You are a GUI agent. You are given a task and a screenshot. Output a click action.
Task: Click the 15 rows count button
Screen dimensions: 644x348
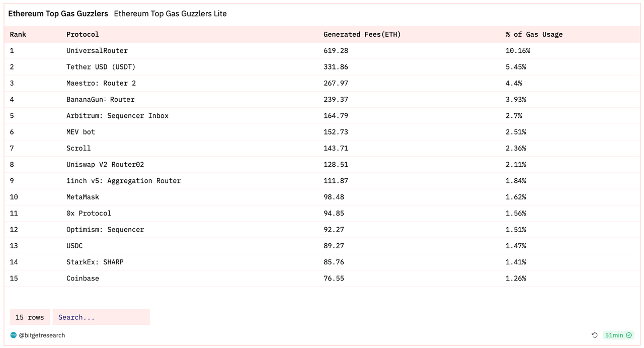[x=30, y=317]
